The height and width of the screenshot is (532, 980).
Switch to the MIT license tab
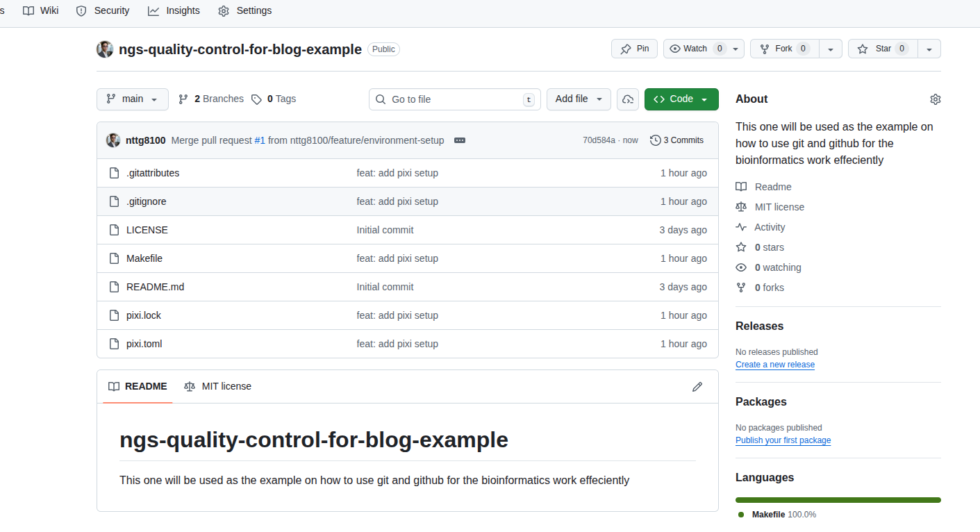click(x=218, y=386)
